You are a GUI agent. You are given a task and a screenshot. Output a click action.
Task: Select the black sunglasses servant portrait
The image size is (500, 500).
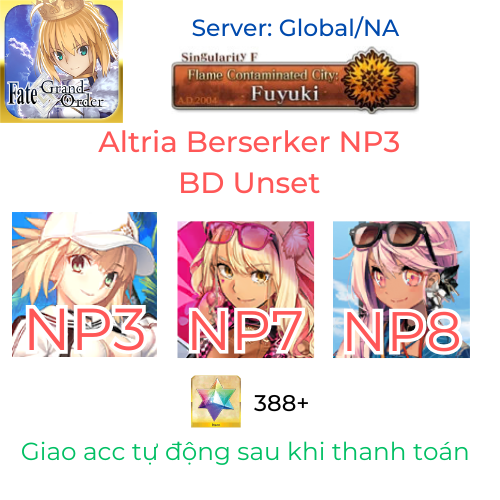(x=401, y=290)
